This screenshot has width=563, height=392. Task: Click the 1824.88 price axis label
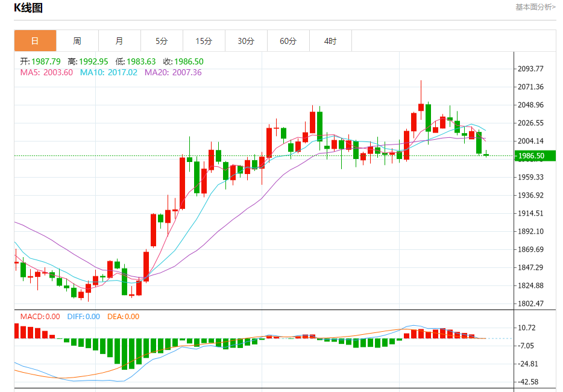click(530, 286)
